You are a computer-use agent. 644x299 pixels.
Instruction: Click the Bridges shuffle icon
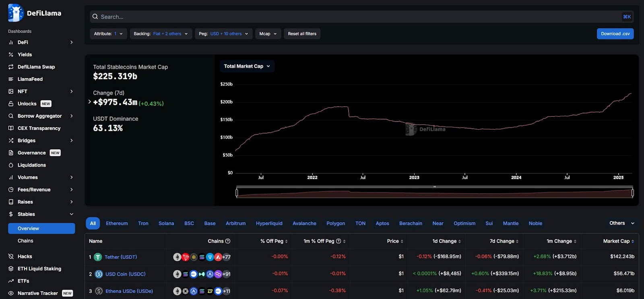coord(11,140)
